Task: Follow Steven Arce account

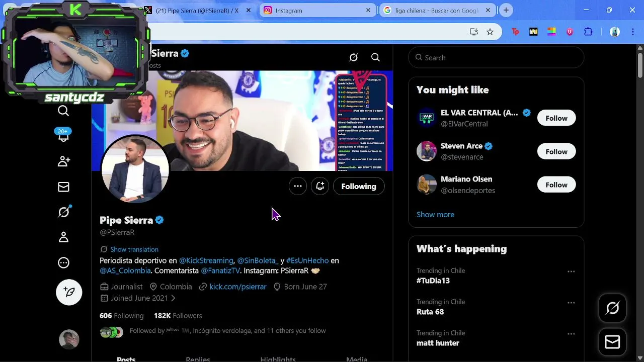Action: click(x=556, y=152)
